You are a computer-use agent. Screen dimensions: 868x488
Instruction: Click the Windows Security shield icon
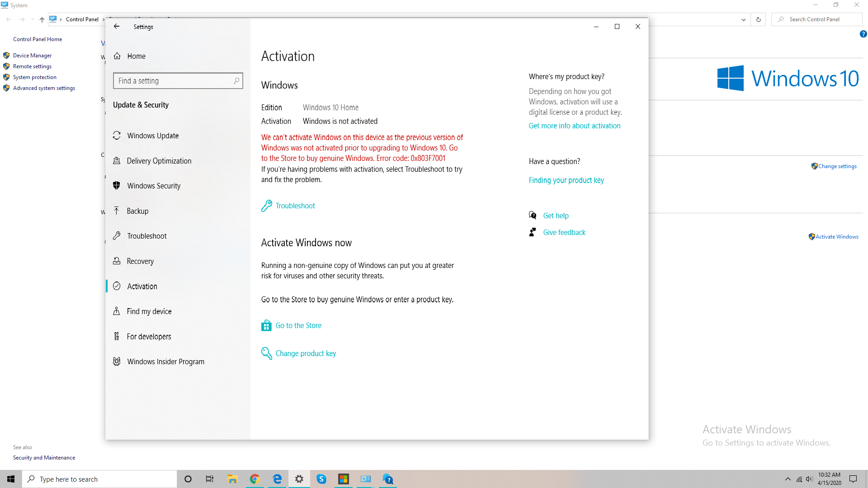(x=117, y=185)
